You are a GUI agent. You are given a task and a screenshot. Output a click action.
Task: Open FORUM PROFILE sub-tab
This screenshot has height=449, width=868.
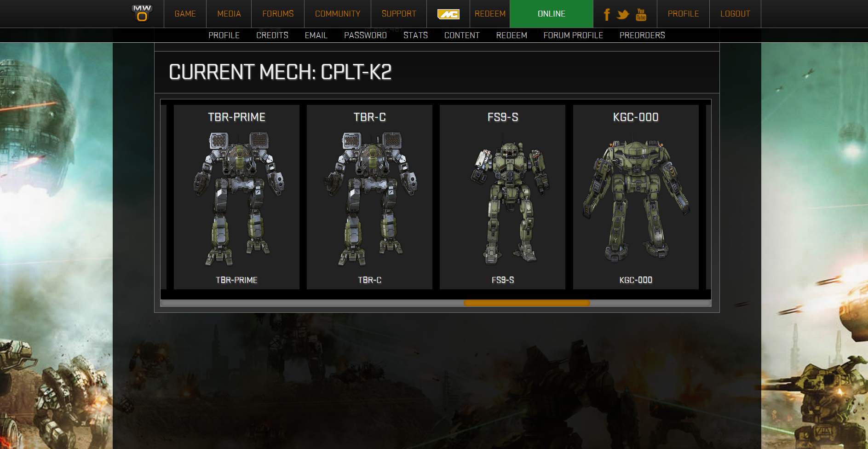click(x=573, y=35)
